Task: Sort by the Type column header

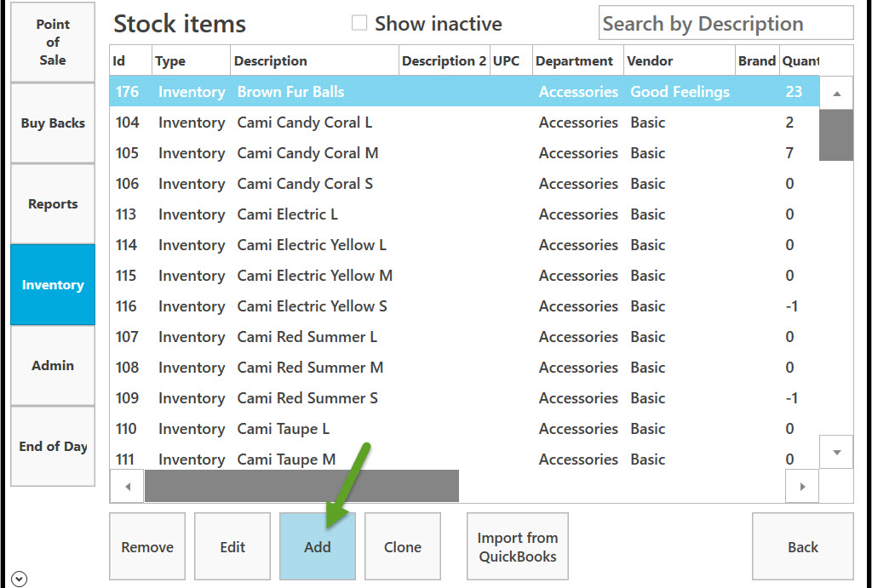Action: [191, 60]
